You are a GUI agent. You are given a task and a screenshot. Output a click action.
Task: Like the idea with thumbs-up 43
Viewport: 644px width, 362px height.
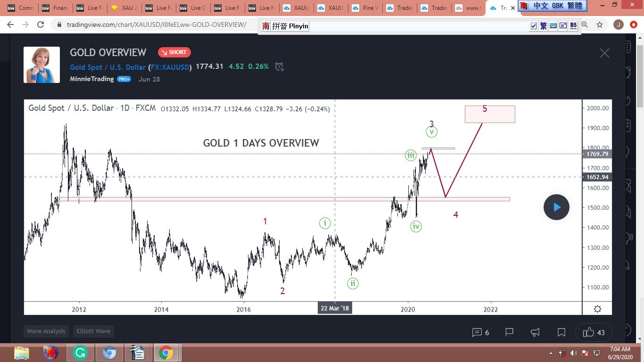click(x=594, y=332)
